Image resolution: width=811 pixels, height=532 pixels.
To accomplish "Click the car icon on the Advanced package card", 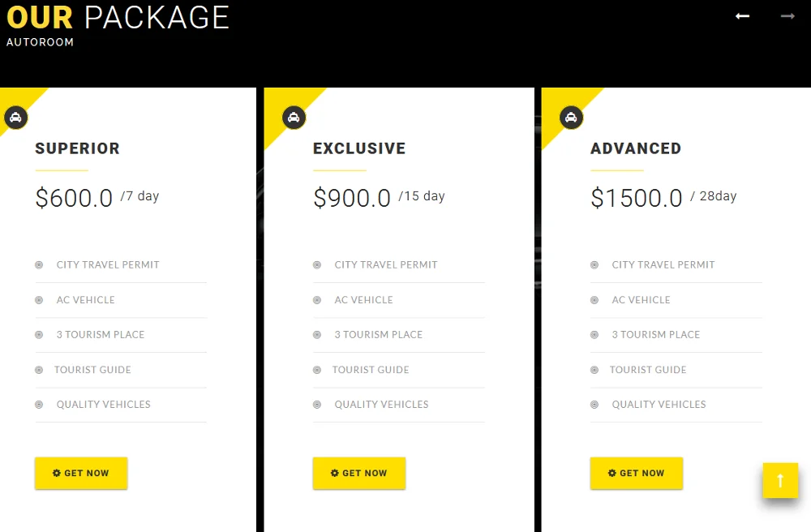I will point(572,117).
